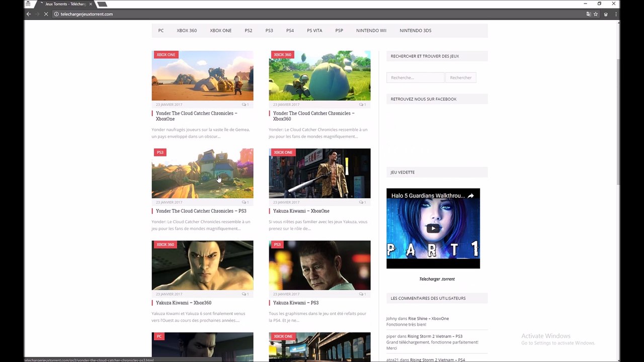The width and height of the screenshot is (644, 362).
Task: Click the 23 JANVIER 2017 date on Yonder PS3 post
Action: (x=169, y=202)
